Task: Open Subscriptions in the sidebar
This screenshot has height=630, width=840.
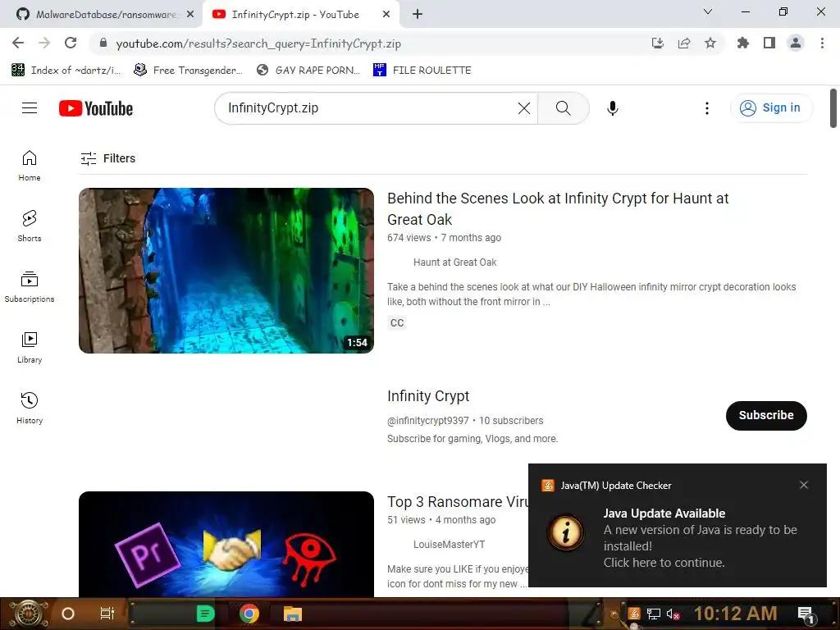Action: click(30, 286)
